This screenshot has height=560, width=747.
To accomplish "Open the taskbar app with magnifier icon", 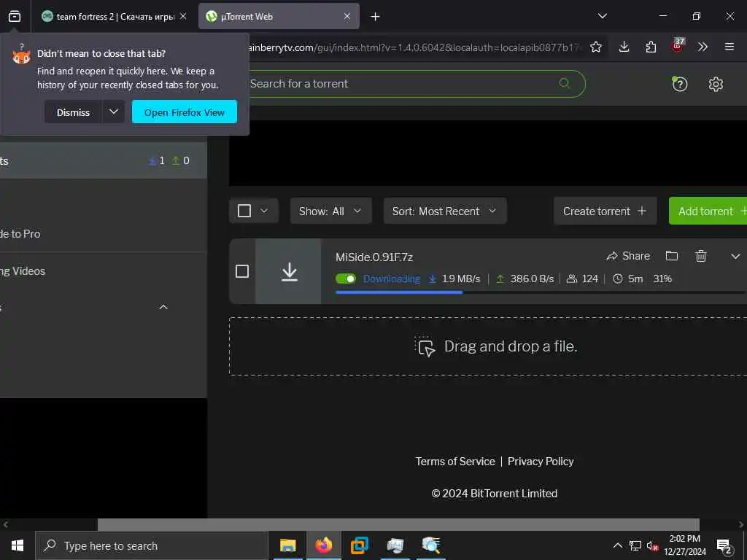I will tap(431, 545).
